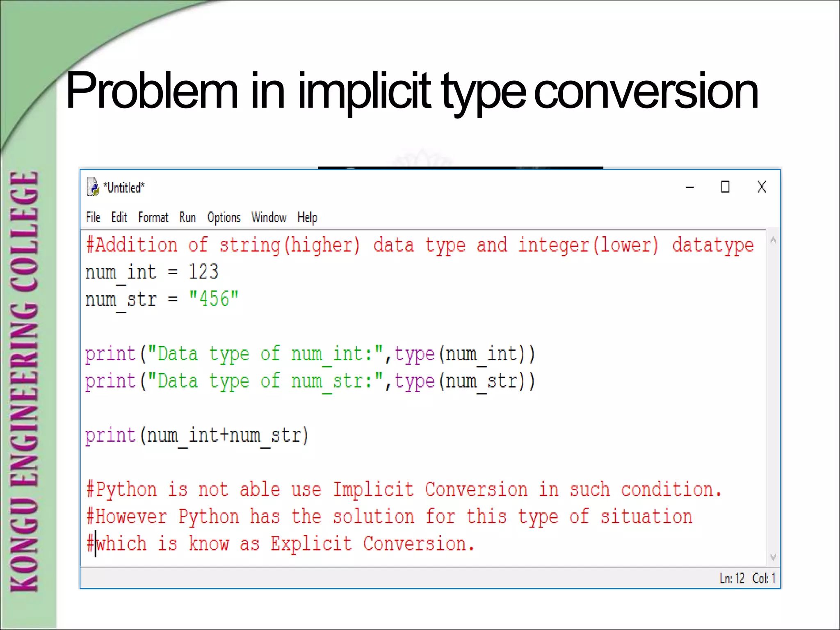Open the File menu

[93, 217]
